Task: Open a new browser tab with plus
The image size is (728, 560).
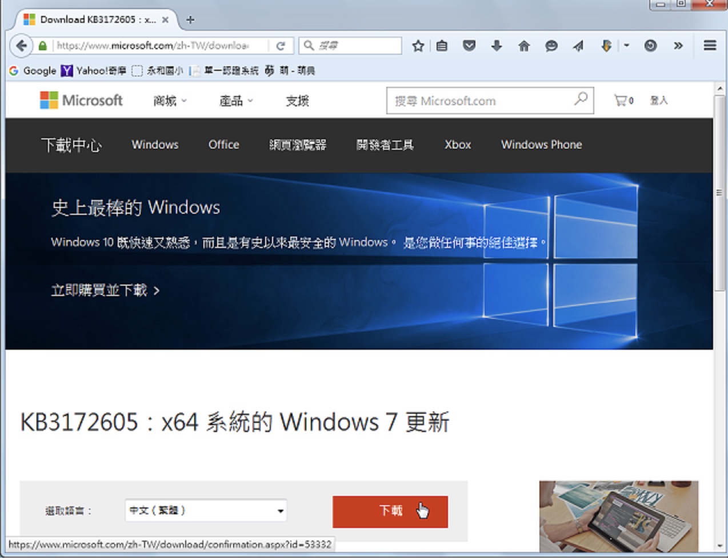Action: click(190, 20)
